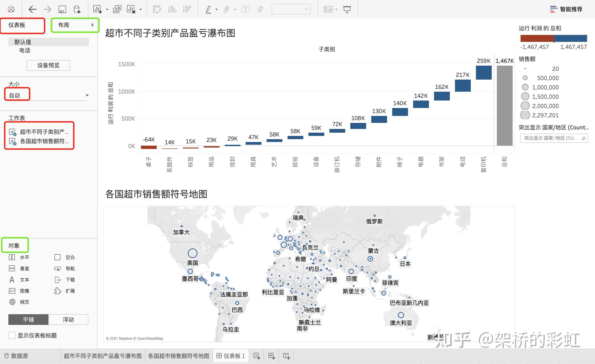
Task: Click the presentation mode icon
Action: [347, 9]
